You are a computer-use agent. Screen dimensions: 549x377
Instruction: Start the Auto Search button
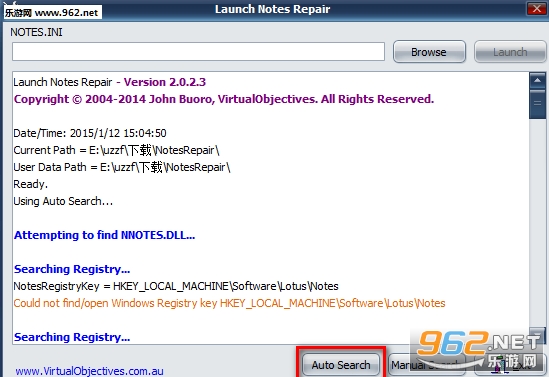[x=341, y=365]
